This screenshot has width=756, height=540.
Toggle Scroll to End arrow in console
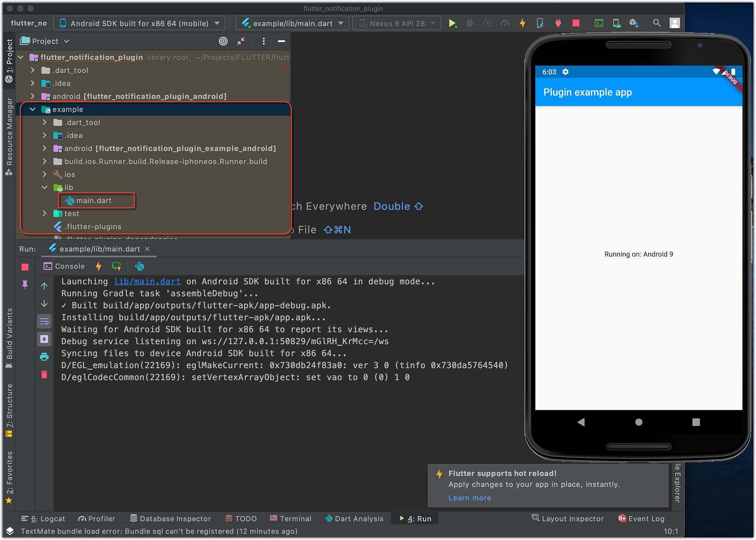[44, 339]
